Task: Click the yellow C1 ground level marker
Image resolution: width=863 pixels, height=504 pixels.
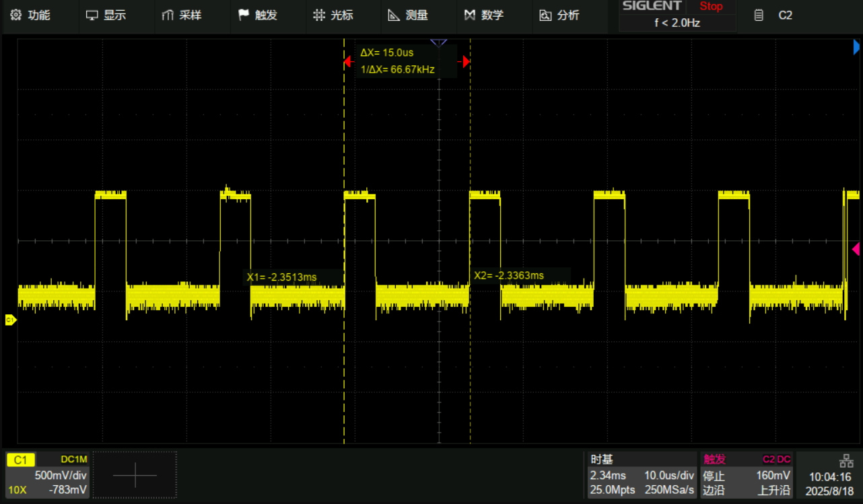Action: click(10, 320)
